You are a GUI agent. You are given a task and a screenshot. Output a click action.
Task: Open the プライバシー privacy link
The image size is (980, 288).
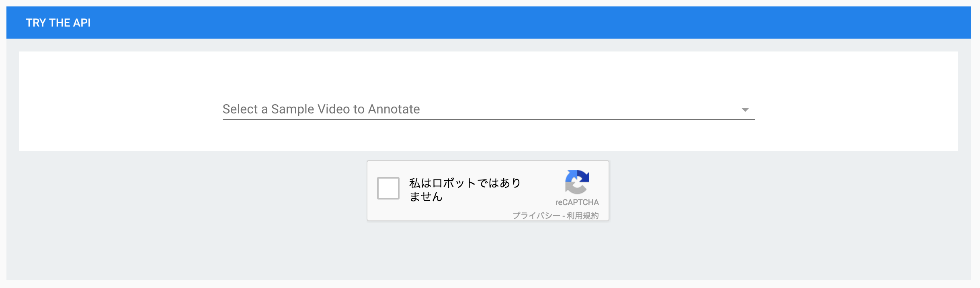(x=536, y=216)
